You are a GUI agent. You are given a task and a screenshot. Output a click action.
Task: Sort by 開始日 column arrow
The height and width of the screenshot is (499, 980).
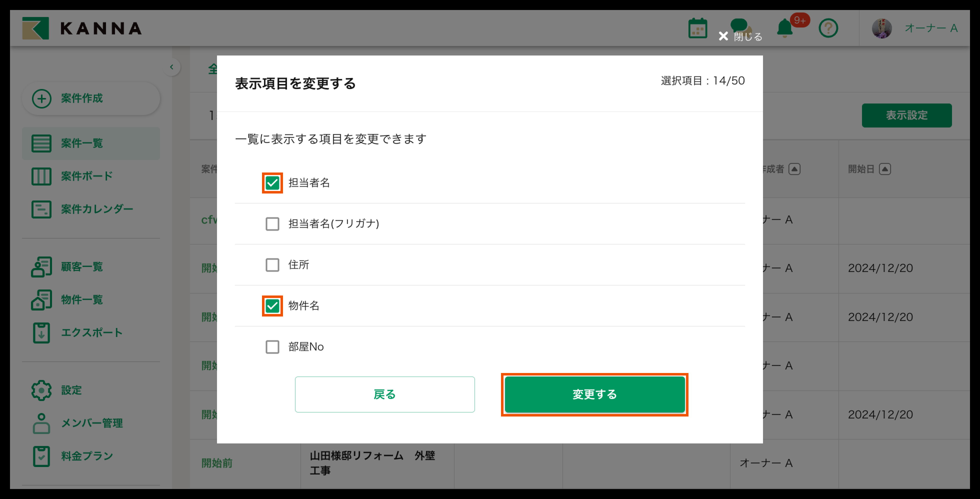tap(884, 169)
